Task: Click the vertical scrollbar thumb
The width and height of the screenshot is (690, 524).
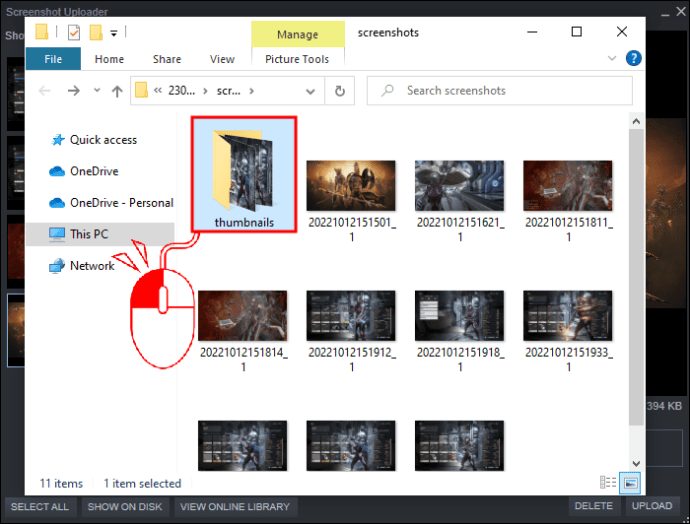Action: pyautogui.click(x=636, y=277)
